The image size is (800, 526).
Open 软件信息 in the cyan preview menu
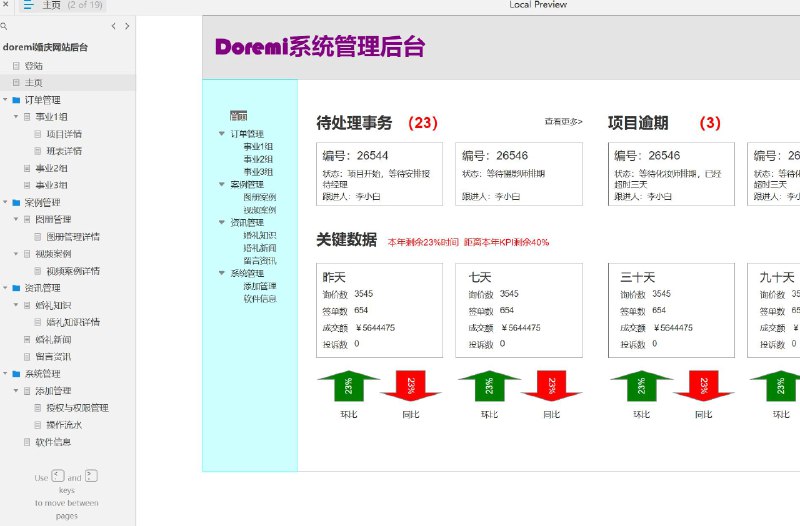tap(260, 299)
